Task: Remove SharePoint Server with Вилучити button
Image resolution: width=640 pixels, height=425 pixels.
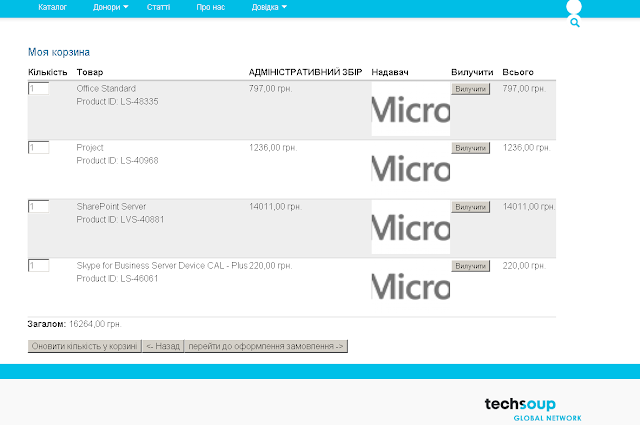Action: [x=471, y=207]
